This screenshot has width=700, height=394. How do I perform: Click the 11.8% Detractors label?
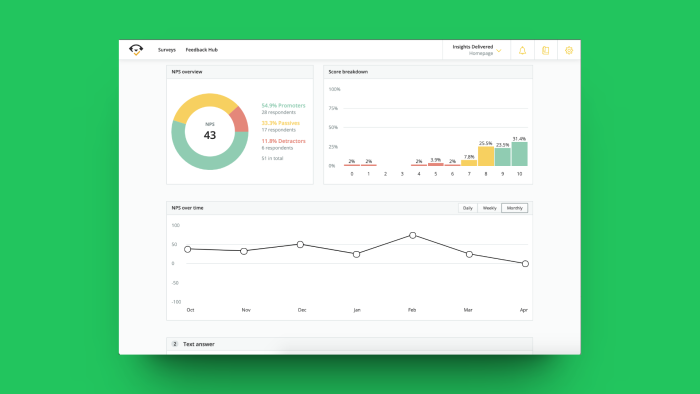click(x=283, y=141)
